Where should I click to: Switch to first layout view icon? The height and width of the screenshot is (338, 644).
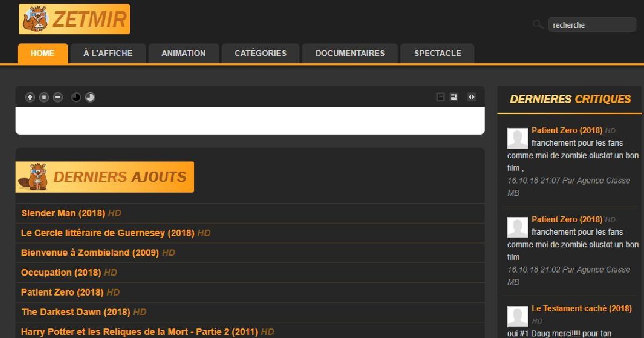pyautogui.click(x=441, y=97)
